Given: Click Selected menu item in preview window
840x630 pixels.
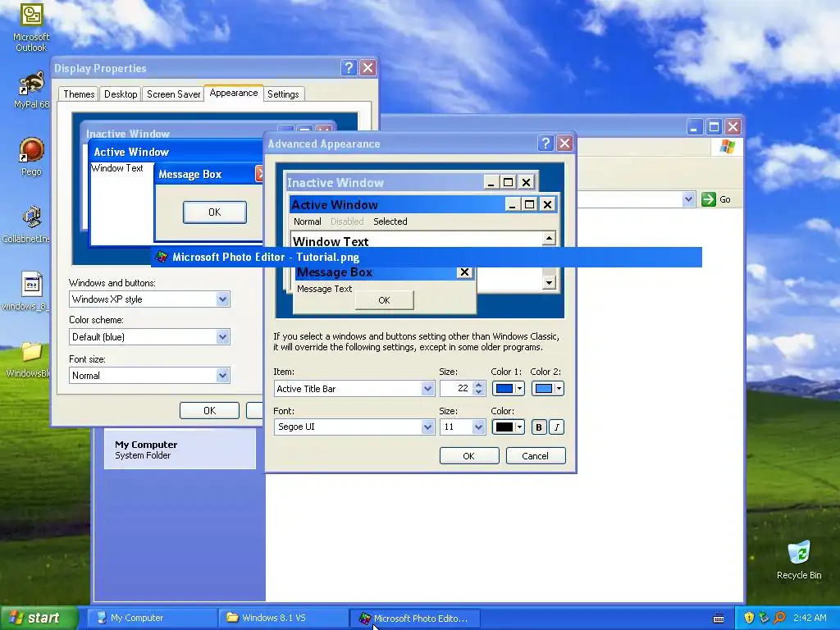Looking at the screenshot, I should 390,221.
